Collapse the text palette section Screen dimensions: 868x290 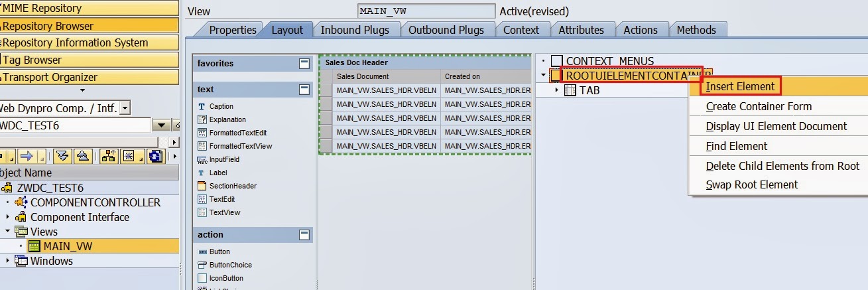click(x=304, y=90)
